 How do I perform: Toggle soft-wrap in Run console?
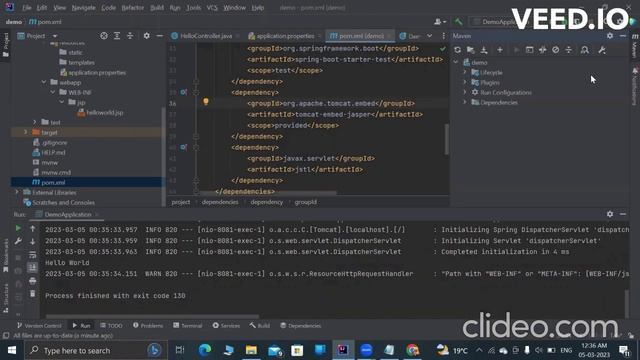tap(33, 255)
